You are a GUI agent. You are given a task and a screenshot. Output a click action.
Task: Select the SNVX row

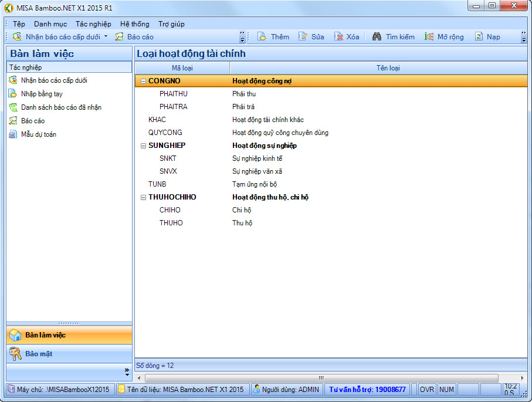(331, 171)
